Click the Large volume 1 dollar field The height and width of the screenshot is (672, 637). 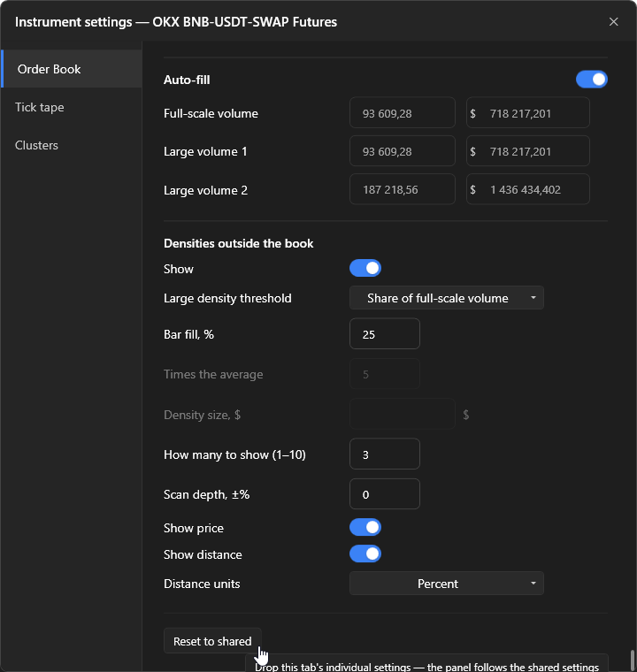[528, 151]
